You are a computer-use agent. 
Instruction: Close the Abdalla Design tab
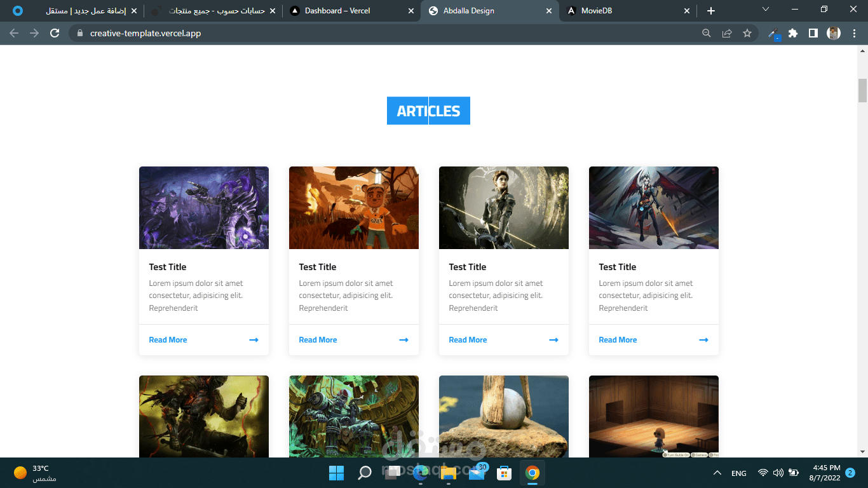click(548, 11)
